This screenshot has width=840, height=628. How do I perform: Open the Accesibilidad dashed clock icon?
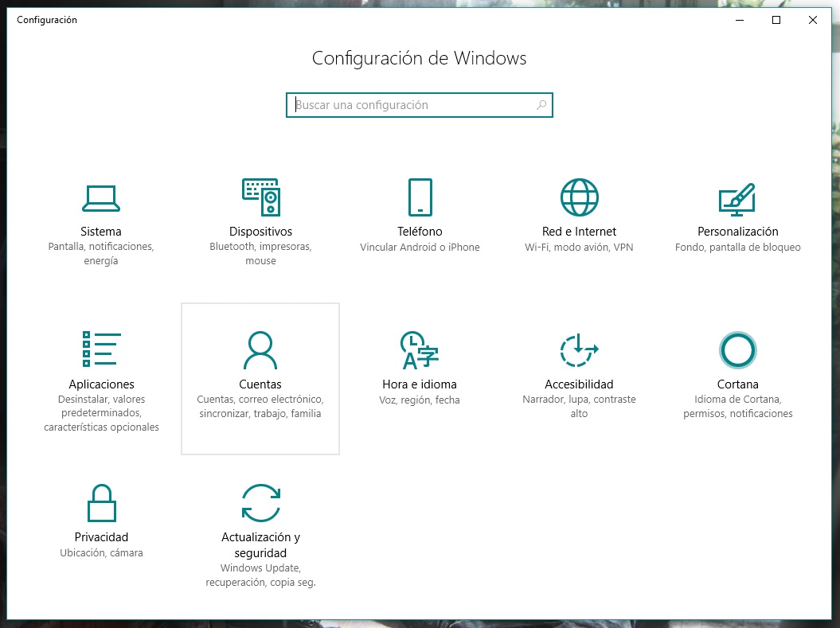[579, 350]
